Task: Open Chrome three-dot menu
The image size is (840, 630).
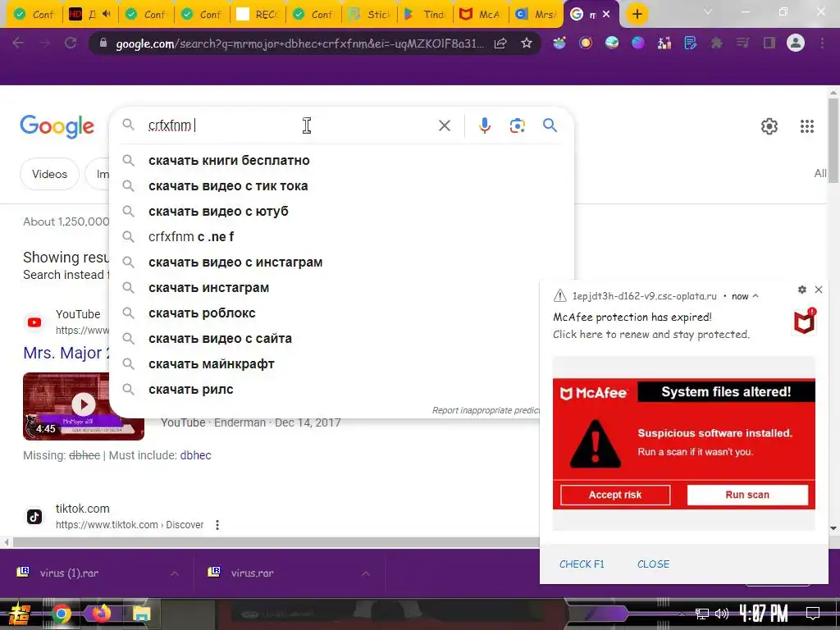Action: [822, 43]
